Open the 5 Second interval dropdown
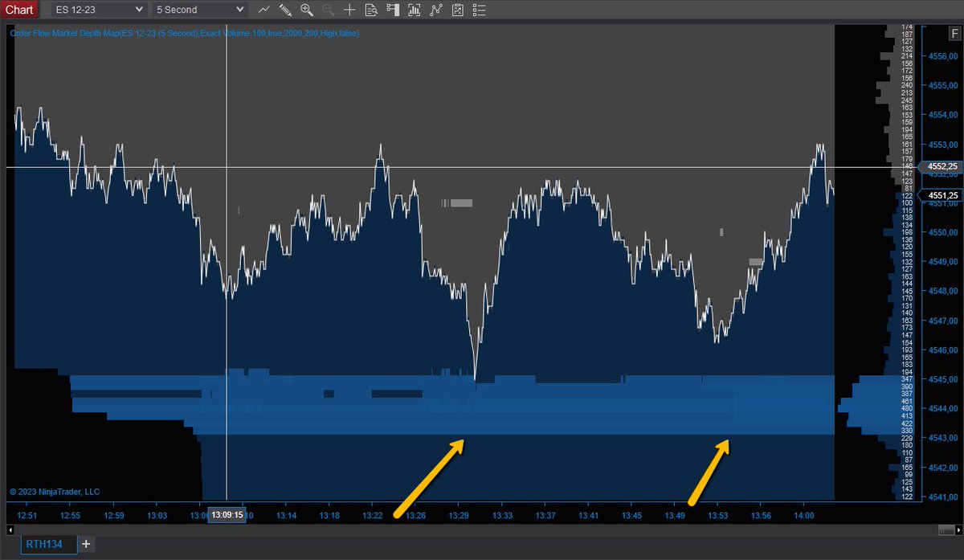 coord(198,10)
